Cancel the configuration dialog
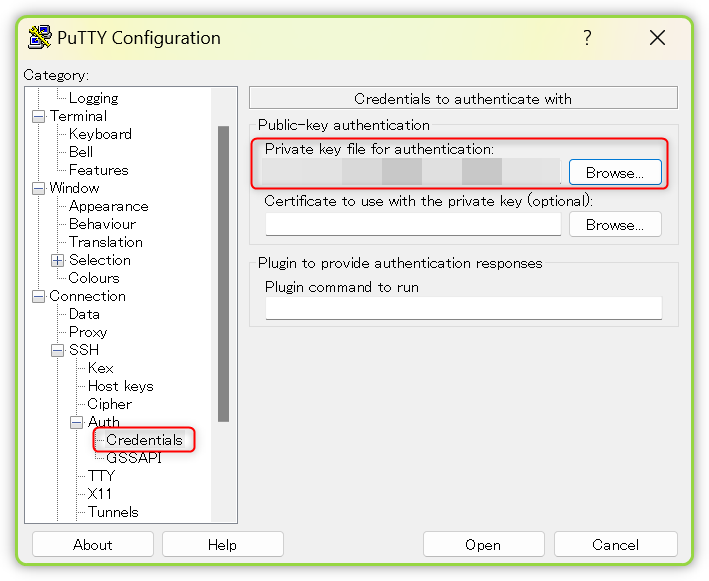 click(615, 544)
